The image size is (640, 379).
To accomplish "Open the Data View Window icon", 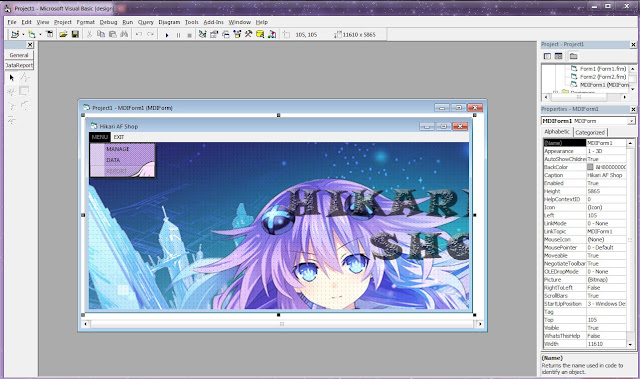I will (260, 35).
